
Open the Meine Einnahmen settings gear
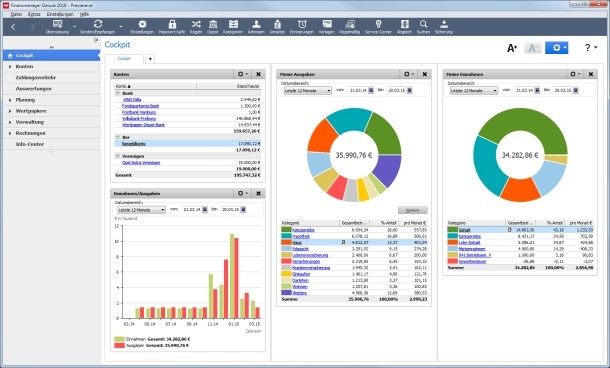[x=575, y=74]
